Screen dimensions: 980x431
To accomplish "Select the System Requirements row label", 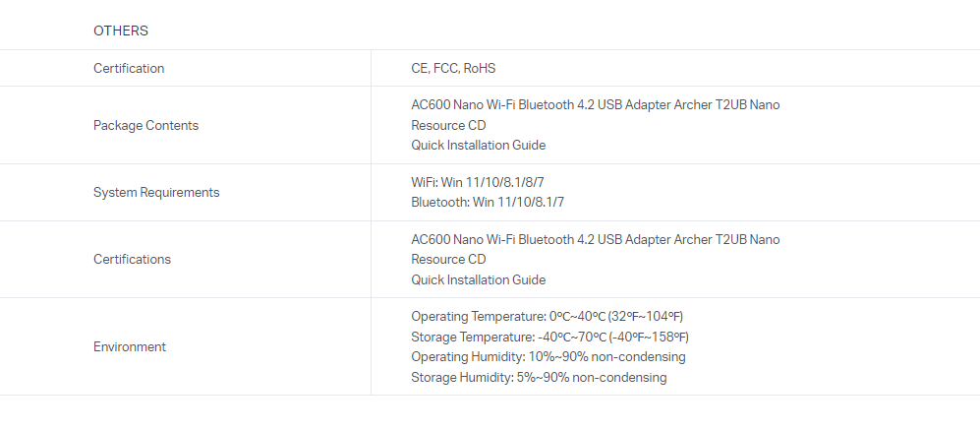I will tap(156, 192).
